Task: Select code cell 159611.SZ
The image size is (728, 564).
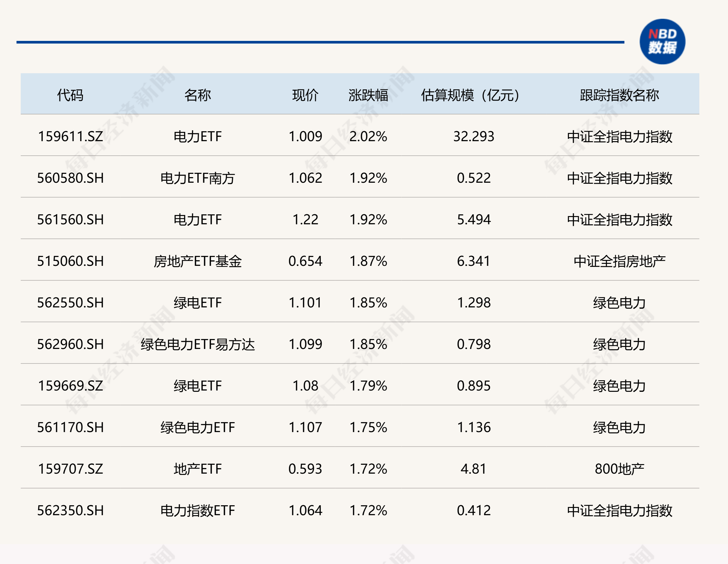Action: (70, 136)
